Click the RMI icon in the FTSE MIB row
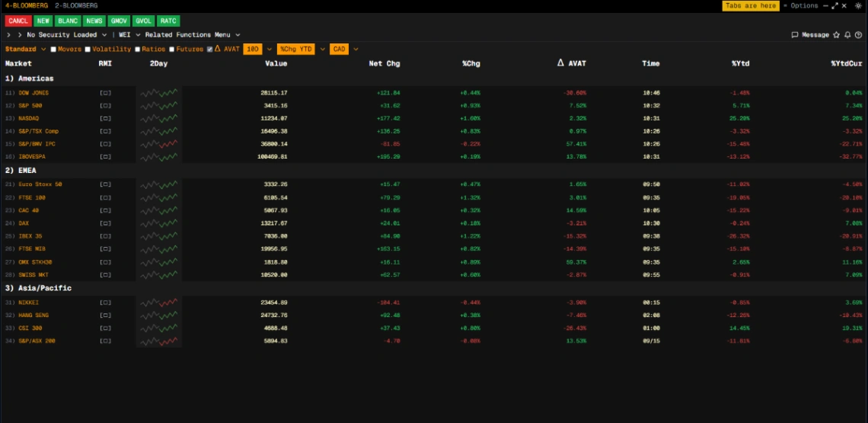The height and width of the screenshot is (423, 868). (x=105, y=249)
